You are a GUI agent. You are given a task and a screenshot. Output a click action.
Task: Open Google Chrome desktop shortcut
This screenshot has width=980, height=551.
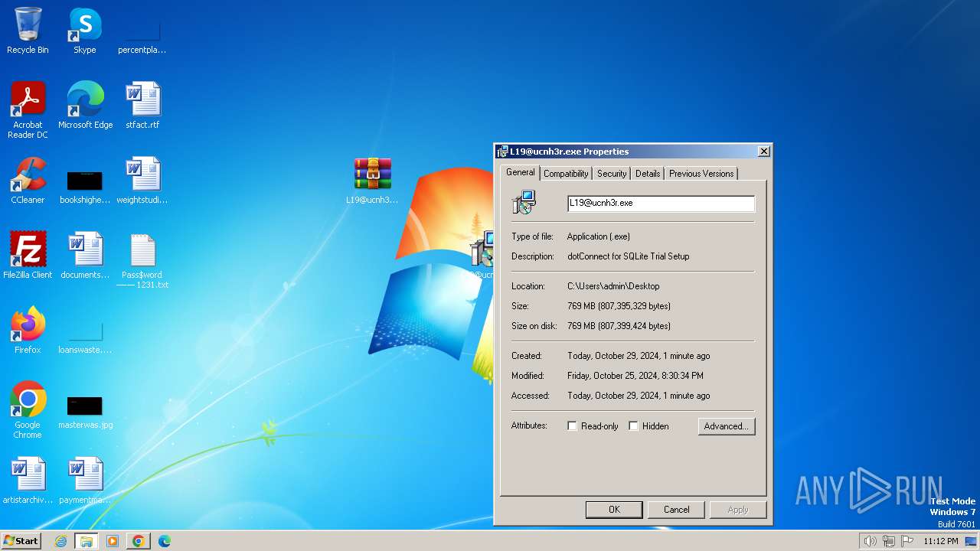pos(28,409)
